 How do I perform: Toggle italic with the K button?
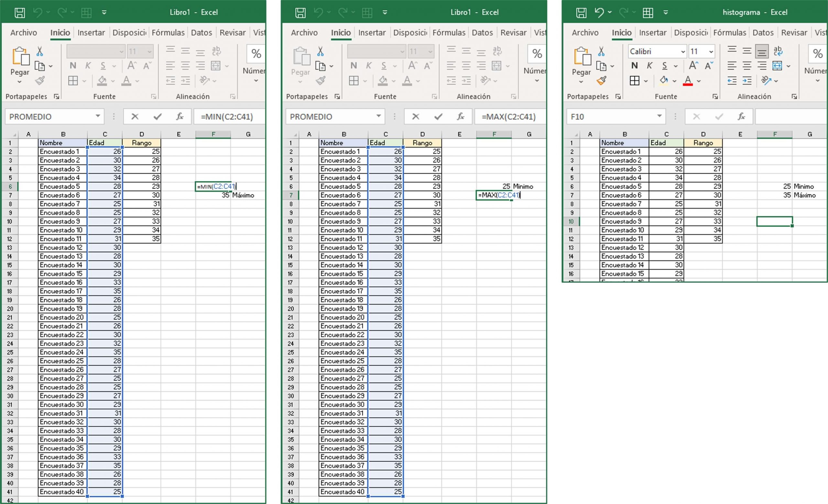(x=649, y=66)
